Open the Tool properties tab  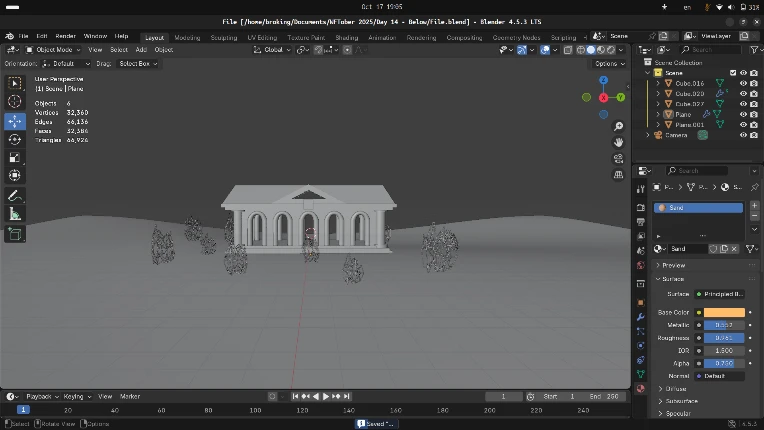point(641,189)
